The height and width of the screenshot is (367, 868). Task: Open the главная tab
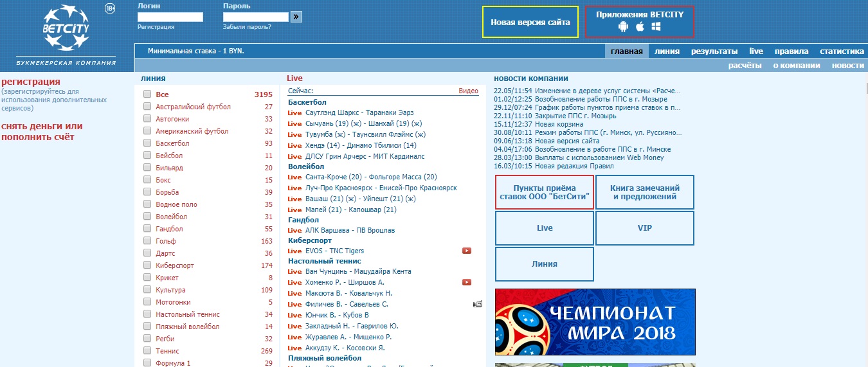(627, 51)
